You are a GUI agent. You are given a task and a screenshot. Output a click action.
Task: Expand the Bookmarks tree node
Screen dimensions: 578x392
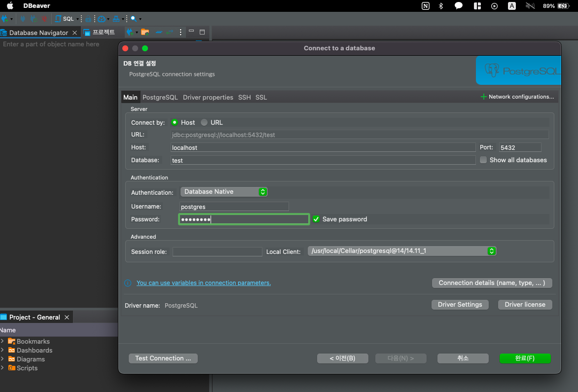[x=2, y=341]
